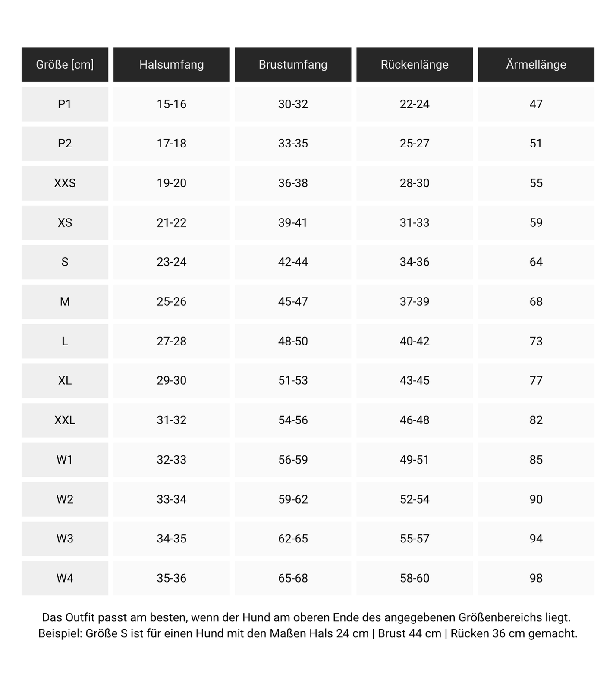Select the W2 size row label
The height and width of the screenshot is (683, 616).
coord(65,499)
